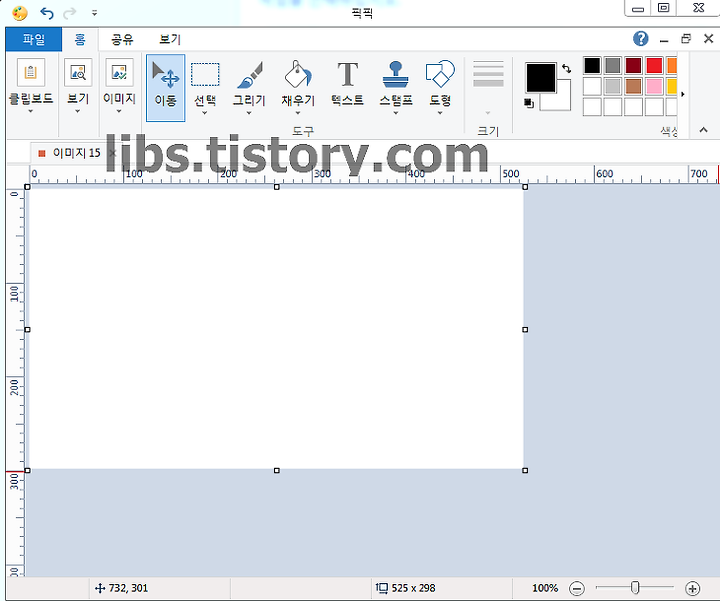Pick the bright red palette swatch
The width and height of the screenshot is (720, 601).
coord(654,65)
